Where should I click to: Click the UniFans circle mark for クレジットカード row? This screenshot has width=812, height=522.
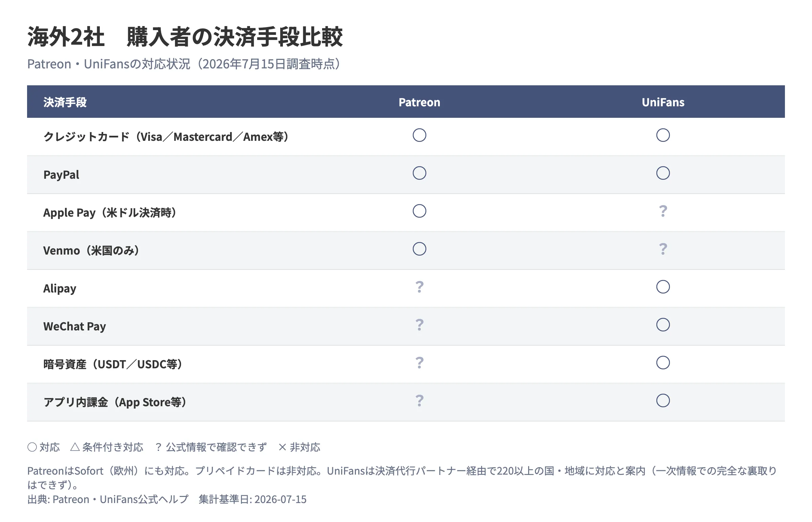coord(663,135)
